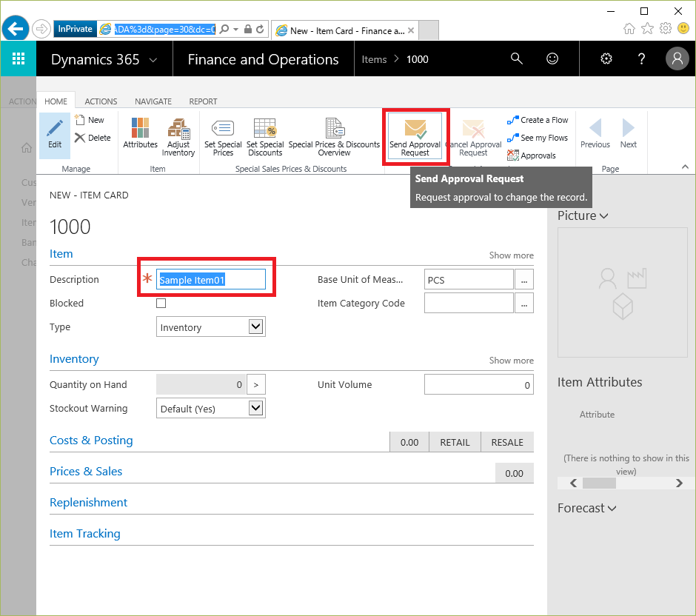Click Set Special Prices
The height and width of the screenshot is (616, 696).
pos(223,137)
